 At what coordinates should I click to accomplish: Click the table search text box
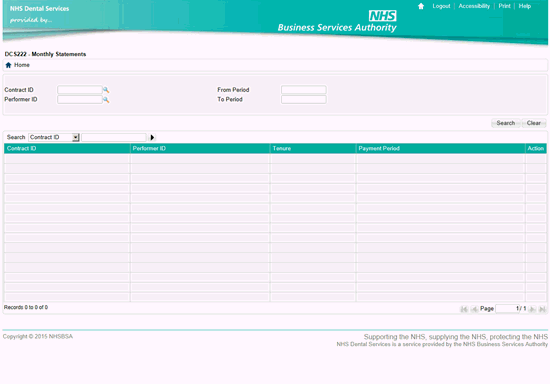[x=114, y=137]
